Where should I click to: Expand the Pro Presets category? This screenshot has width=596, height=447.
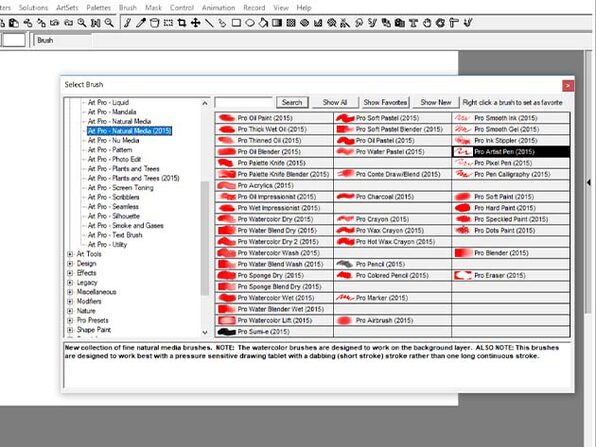tap(70, 320)
